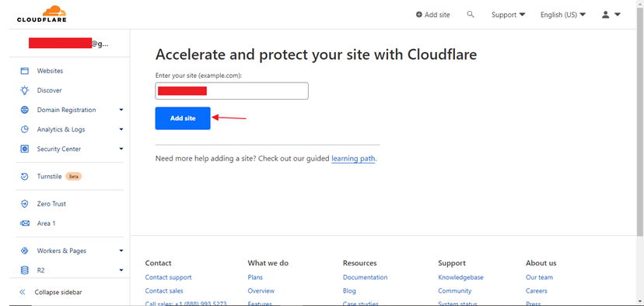Screen dimensions: 644x306
Task: Open Zero Trust shield icon
Action: coord(25,203)
